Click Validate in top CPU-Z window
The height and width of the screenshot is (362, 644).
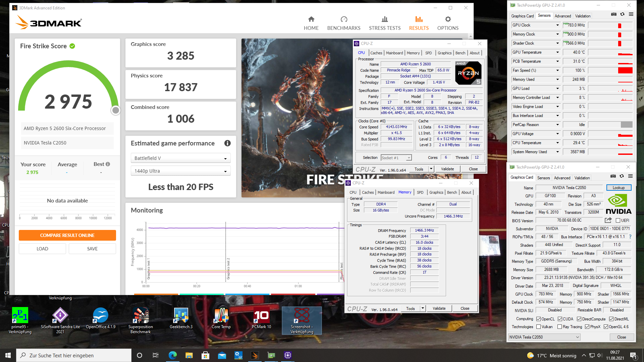click(x=447, y=169)
